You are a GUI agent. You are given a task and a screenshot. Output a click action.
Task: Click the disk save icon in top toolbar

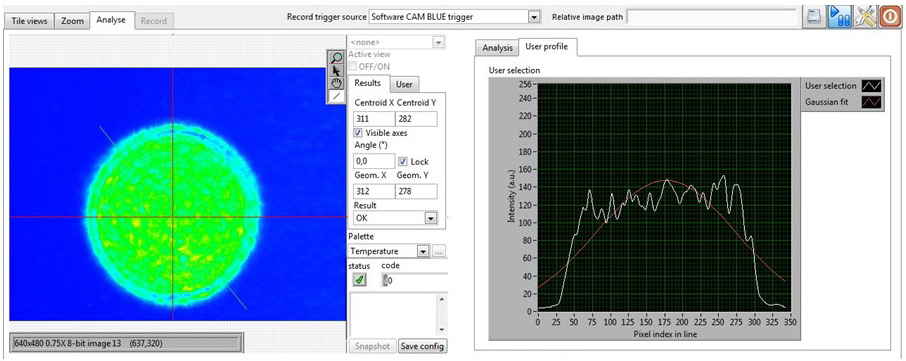[x=815, y=17]
